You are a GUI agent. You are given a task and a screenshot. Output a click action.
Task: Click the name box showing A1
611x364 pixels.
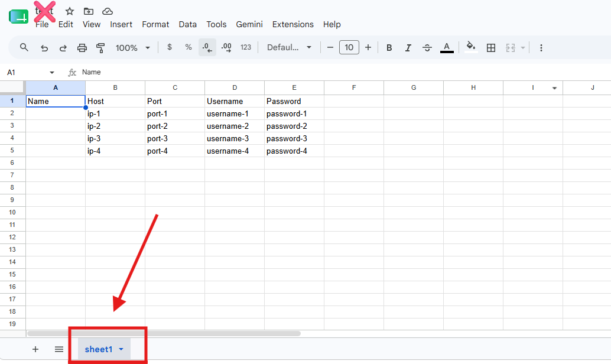pos(26,73)
